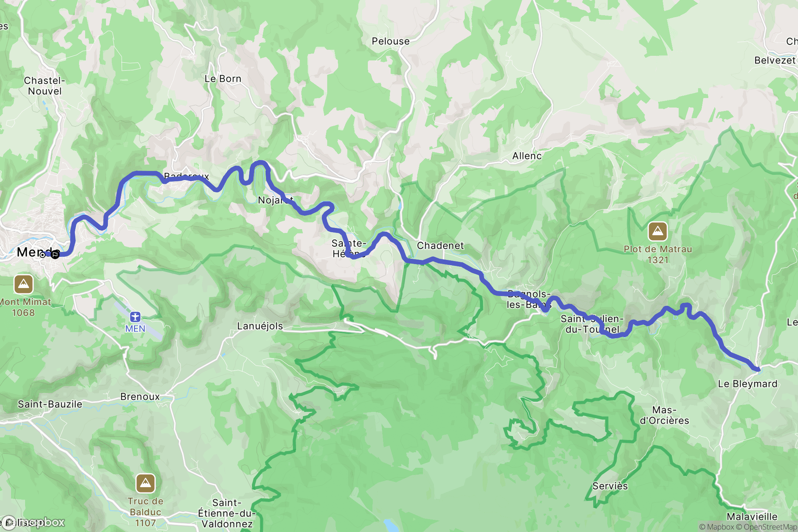The width and height of the screenshot is (798, 532).
Task: Select the Le Born label
Action: [223, 79]
